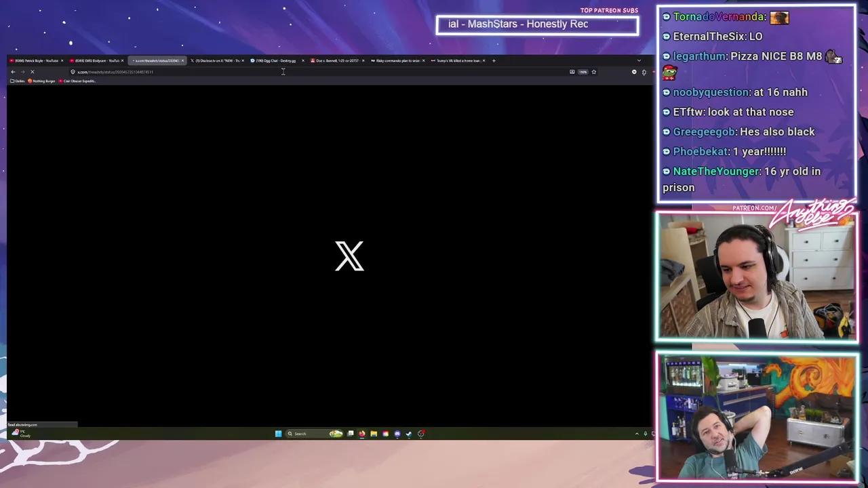Click the TOP PATREON SUBS label
This screenshot has height=488, width=868.
click(609, 10)
